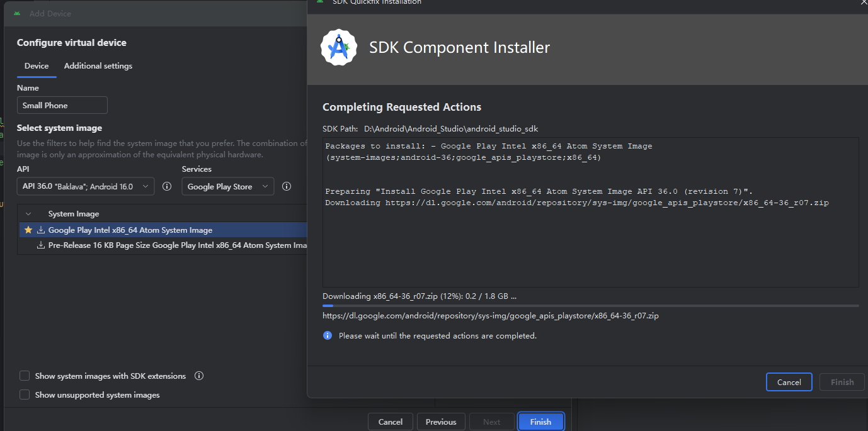
Task: Click the installer log text area
Action: click(591, 212)
